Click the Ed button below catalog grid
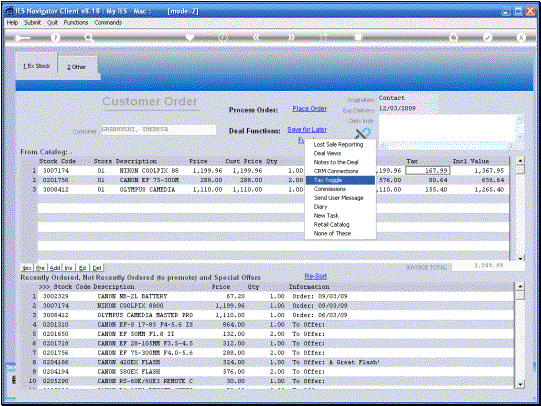The width and height of the screenshot is (541, 406). [82, 268]
